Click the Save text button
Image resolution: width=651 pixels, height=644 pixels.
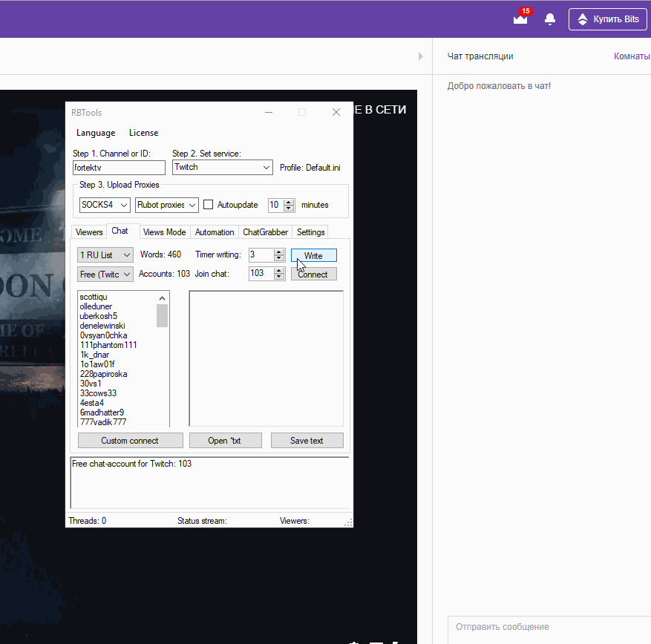[307, 441]
